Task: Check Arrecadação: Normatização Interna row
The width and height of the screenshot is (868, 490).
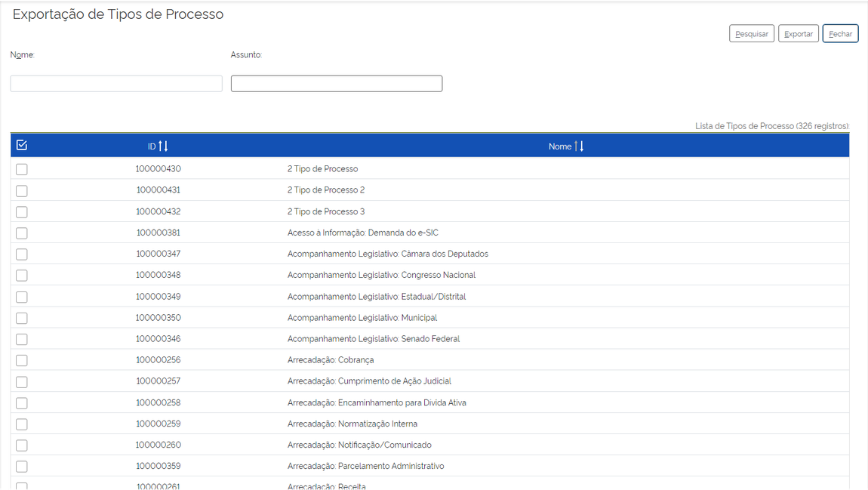Action: (x=22, y=424)
